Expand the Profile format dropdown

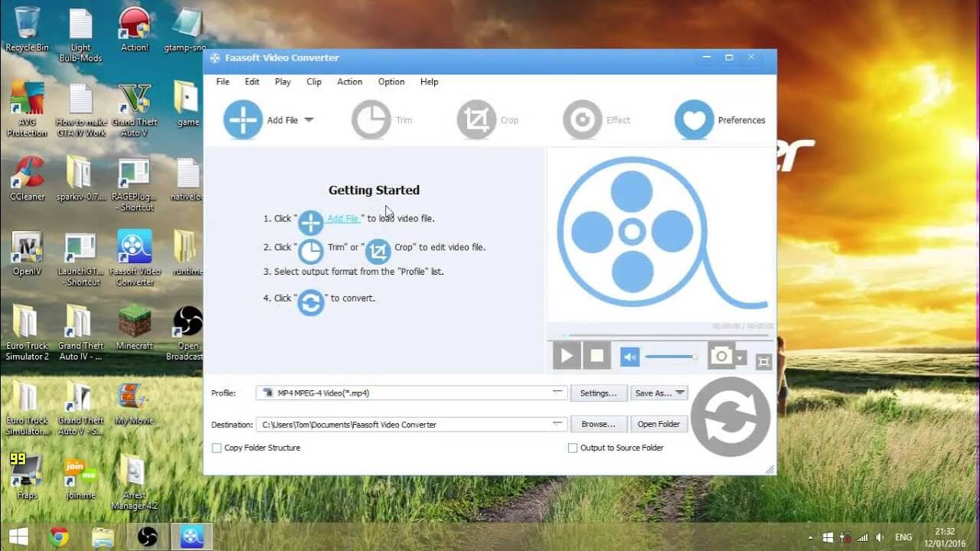[558, 393]
